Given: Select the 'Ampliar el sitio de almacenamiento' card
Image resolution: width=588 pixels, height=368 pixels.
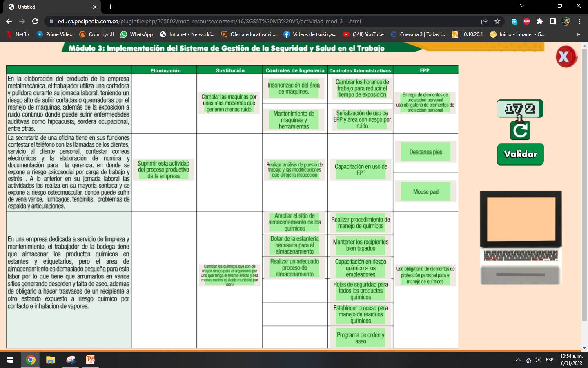Looking at the screenshot, I should (294, 222).
